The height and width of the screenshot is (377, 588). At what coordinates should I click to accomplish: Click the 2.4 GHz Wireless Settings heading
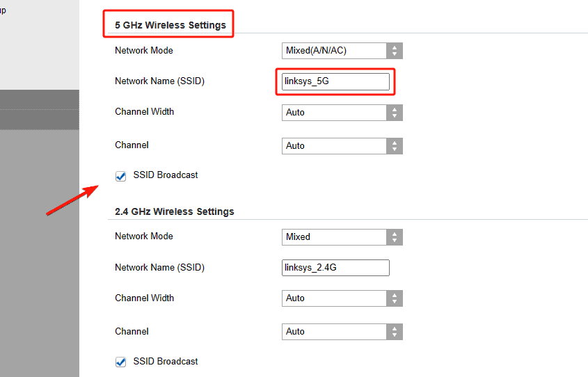(x=175, y=211)
